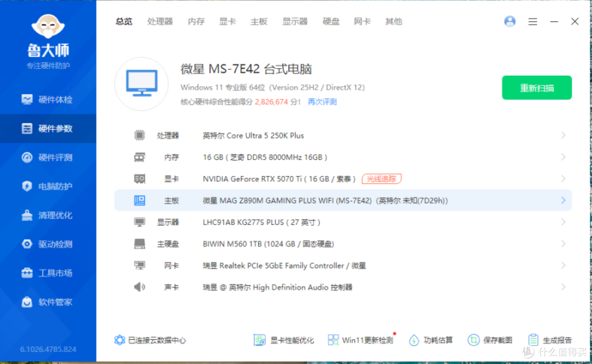The width and height of the screenshot is (592, 364).
Task: Open the user account avatar
Action: [x=510, y=21]
